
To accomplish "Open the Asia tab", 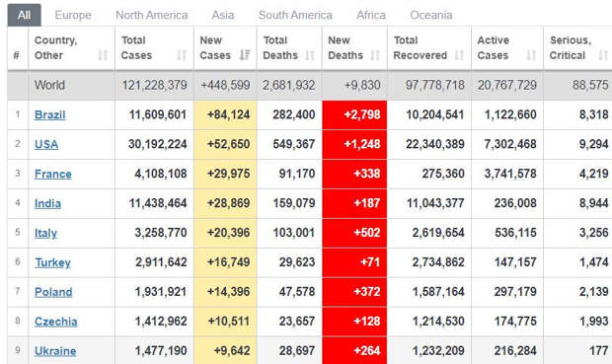I will pos(223,15).
